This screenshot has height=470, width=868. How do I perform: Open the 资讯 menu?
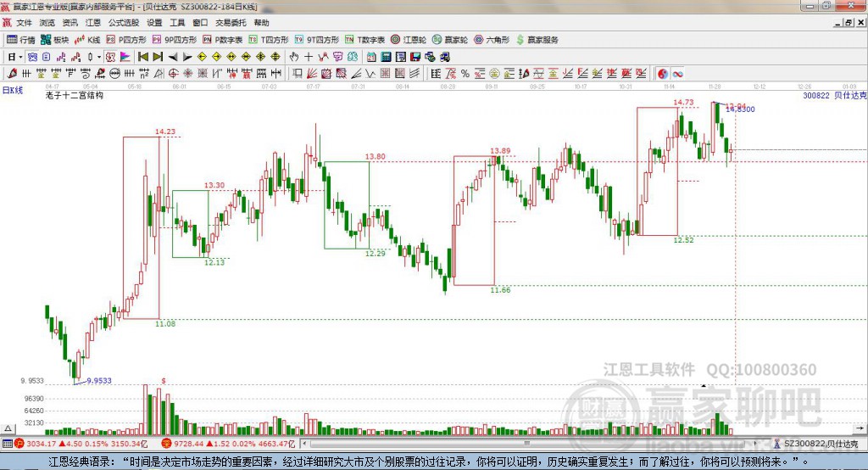[x=70, y=23]
